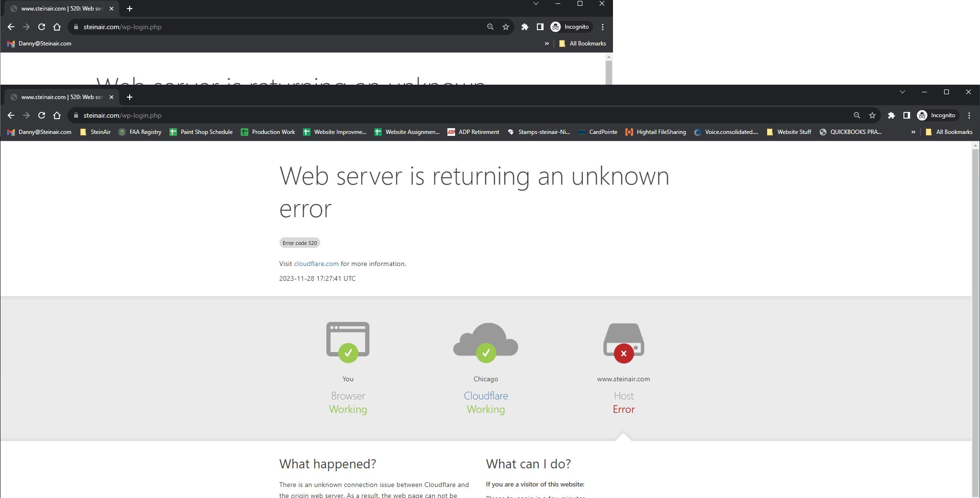Open Hightail FileSharing bookmark
980x498 pixels.
point(656,132)
